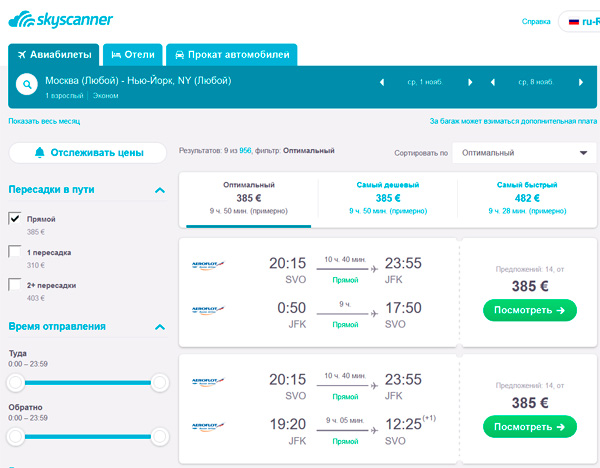Open the Показать весь месяц link
This screenshot has height=468, width=600.
(43, 121)
